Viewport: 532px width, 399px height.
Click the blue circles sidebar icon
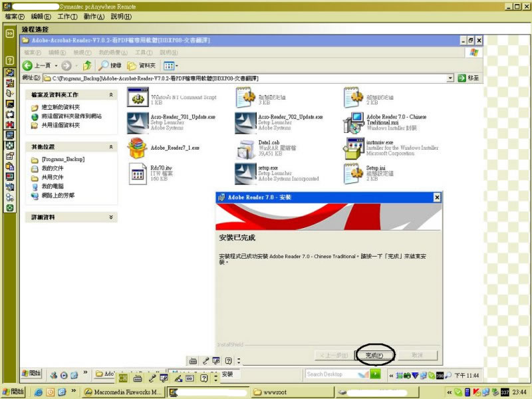10,198
